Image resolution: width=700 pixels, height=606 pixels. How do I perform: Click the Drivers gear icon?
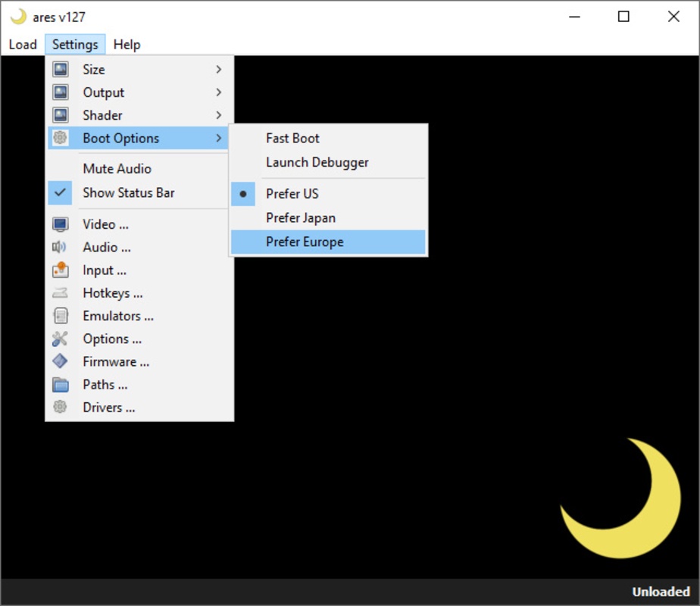coord(60,407)
